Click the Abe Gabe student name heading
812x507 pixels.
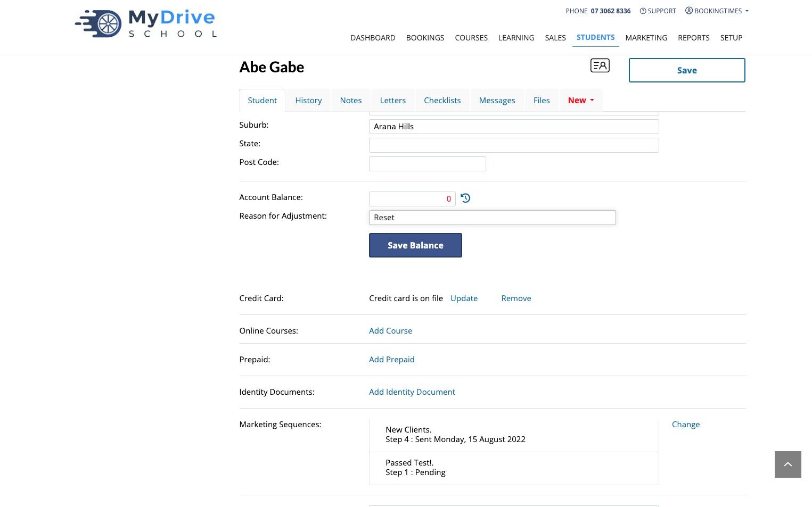(272, 67)
